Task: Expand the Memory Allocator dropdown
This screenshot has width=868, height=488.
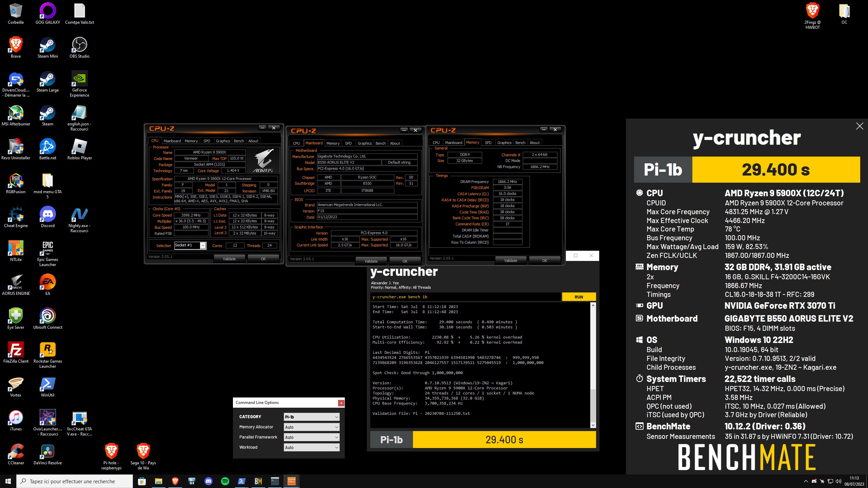Action: pyautogui.click(x=312, y=427)
